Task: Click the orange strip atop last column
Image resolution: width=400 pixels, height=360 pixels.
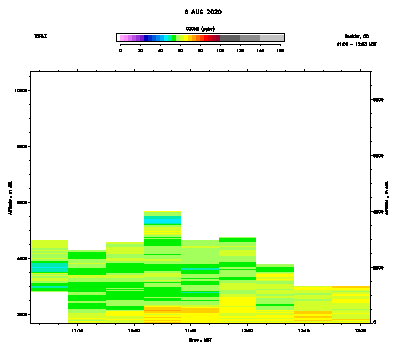Action: pos(351,287)
